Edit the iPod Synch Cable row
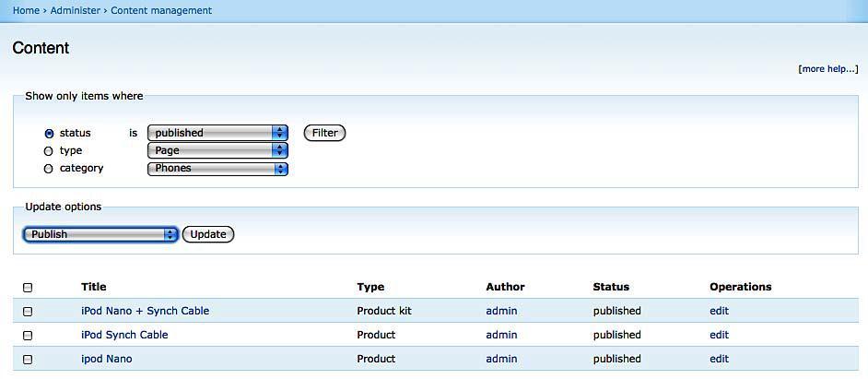The width and height of the screenshot is (868, 379). [719, 335]
